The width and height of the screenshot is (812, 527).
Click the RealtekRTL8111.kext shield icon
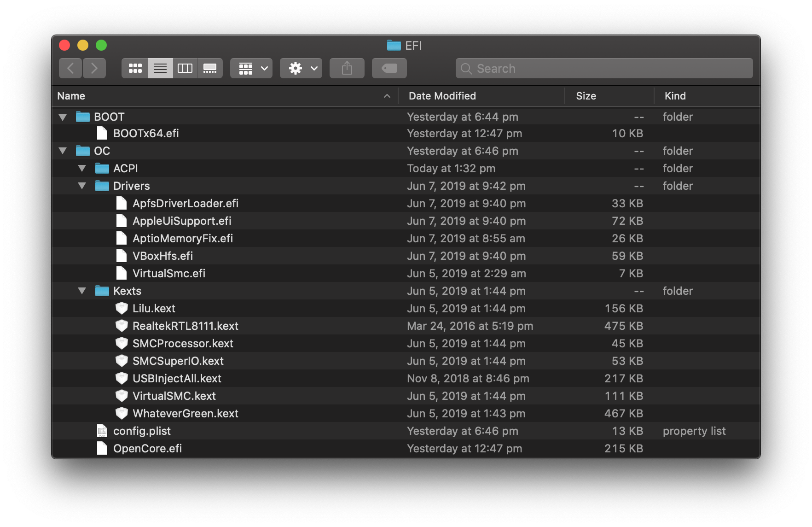coord(122,326)
